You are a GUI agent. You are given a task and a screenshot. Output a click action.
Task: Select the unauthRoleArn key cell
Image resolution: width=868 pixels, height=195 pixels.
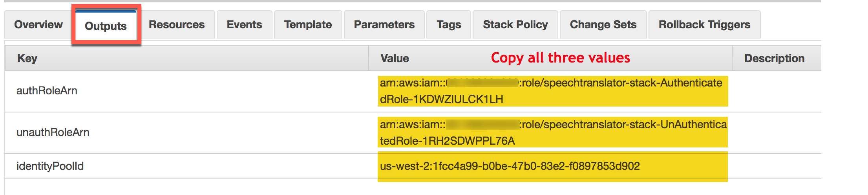(x=53, y=132)
